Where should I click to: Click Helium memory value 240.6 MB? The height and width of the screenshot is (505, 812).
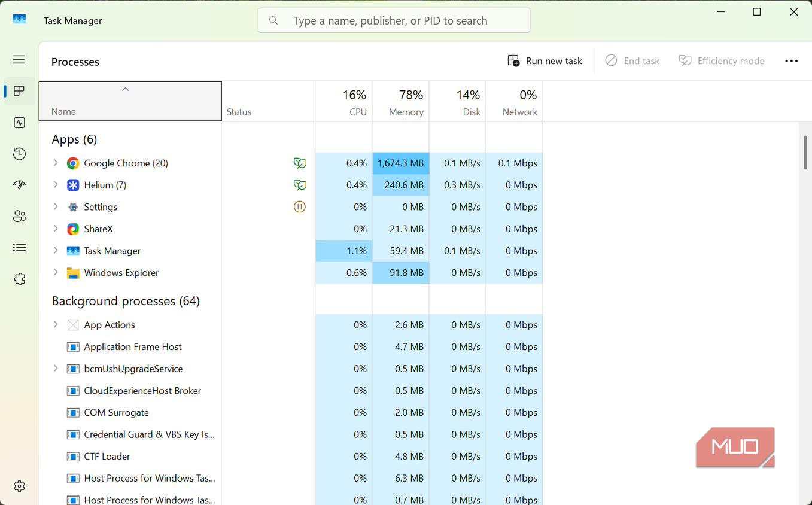tap(400, 185)
